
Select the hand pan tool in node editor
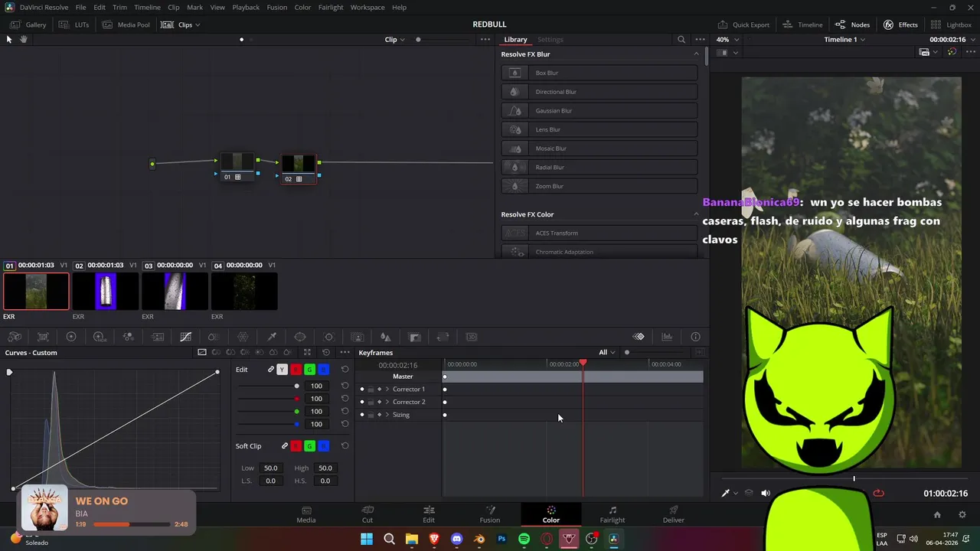(x=24, y=39)
